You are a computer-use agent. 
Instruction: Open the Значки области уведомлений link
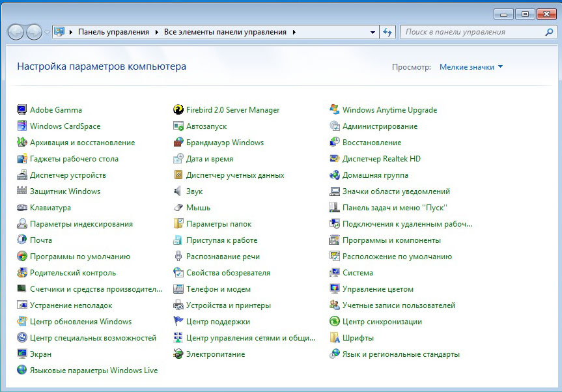[396, 191]
